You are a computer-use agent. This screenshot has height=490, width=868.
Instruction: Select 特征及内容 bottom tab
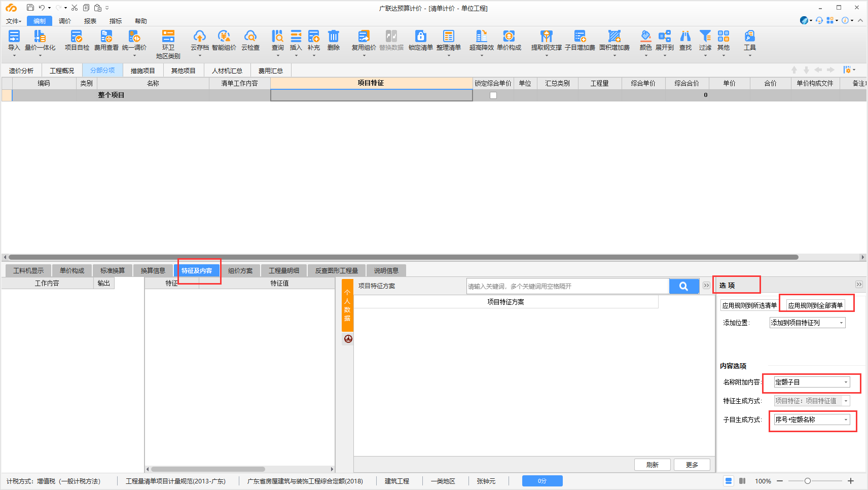click(x=197, y=270)
